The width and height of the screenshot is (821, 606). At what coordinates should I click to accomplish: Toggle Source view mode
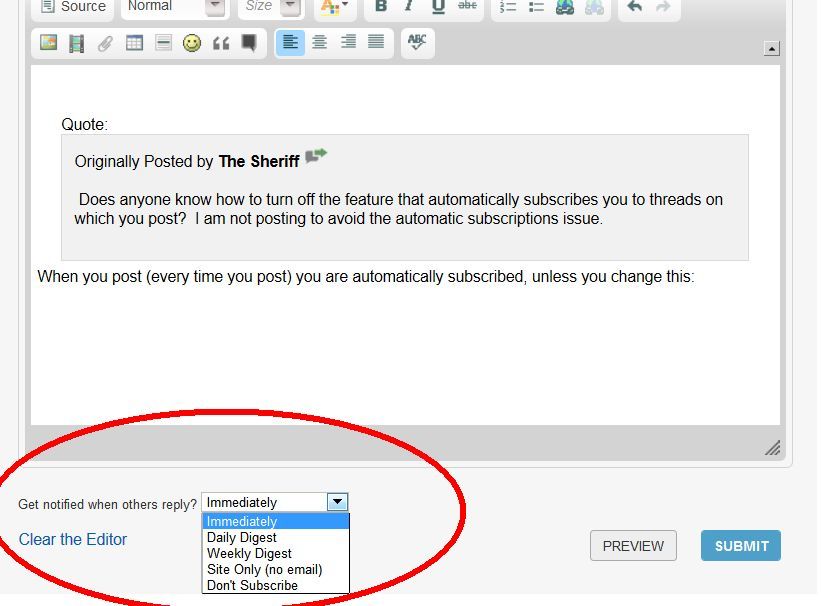point(72,6)
